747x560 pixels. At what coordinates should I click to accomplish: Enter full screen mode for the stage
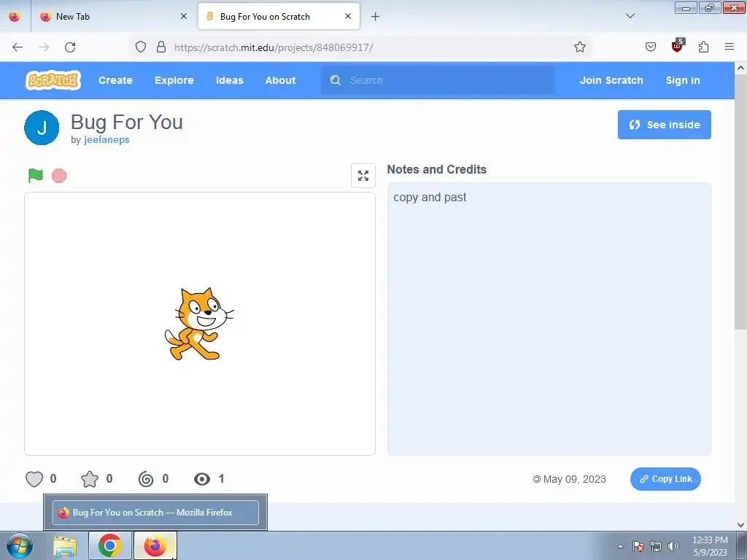coord(363,176)
